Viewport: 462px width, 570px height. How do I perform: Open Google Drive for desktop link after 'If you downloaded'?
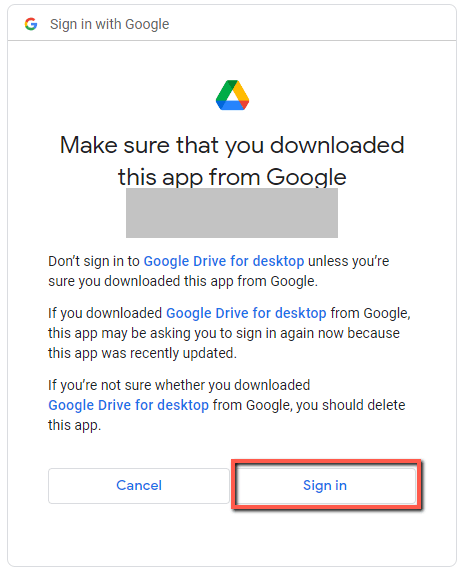[246, 313]
